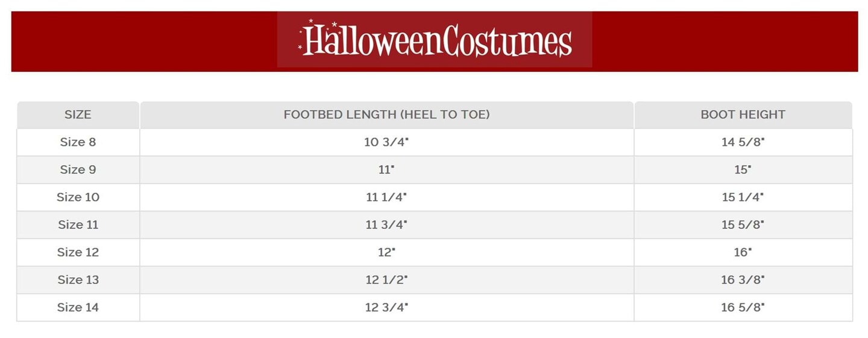Image resolution: width=868 pixels, height=338 pixels.
Task: Click the Size 8 row label
Action: point(78,142)
